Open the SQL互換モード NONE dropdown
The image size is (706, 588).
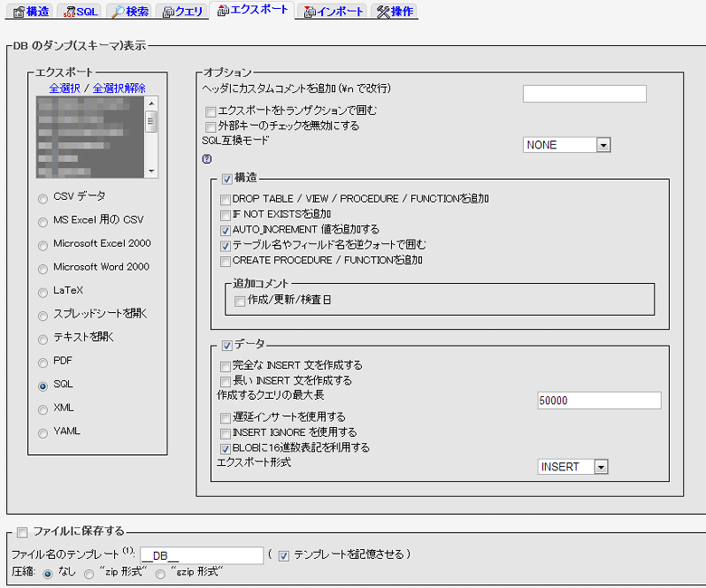[567, 145]
